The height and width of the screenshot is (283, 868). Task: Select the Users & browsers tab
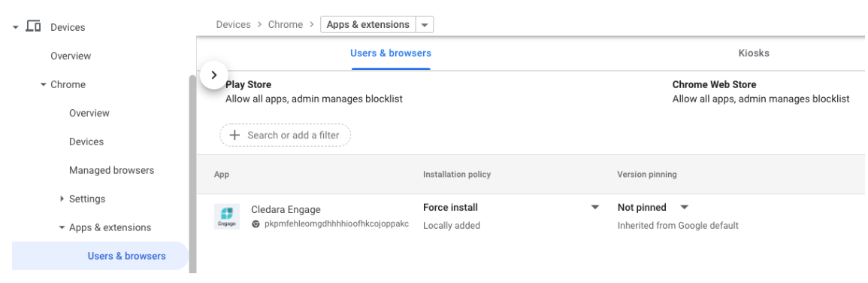click(x=391, y=53)
